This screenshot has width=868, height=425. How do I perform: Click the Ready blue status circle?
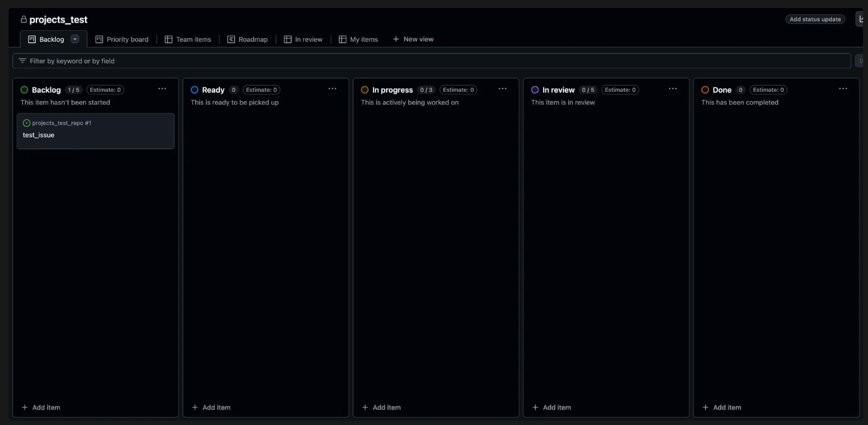pos(195,90)
